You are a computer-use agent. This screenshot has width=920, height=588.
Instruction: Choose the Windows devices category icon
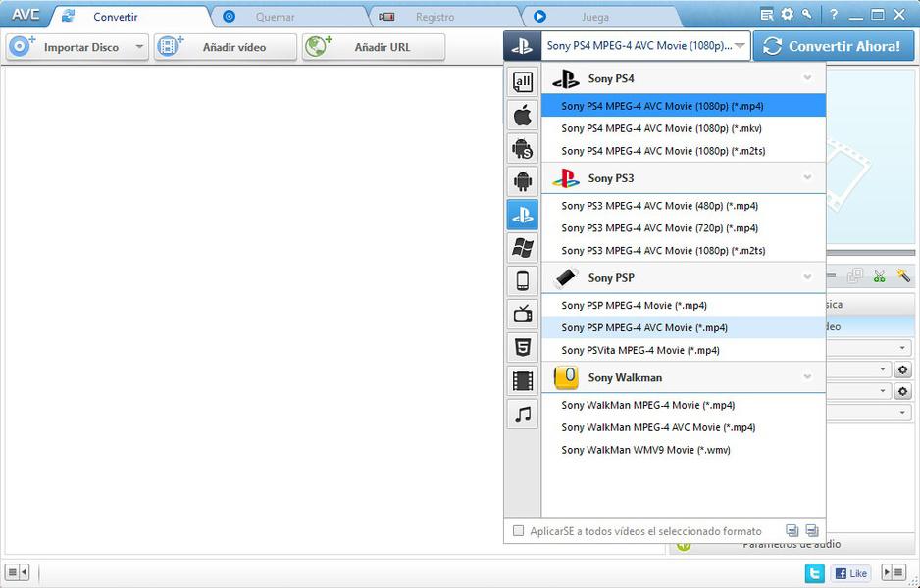click(523, 248)
